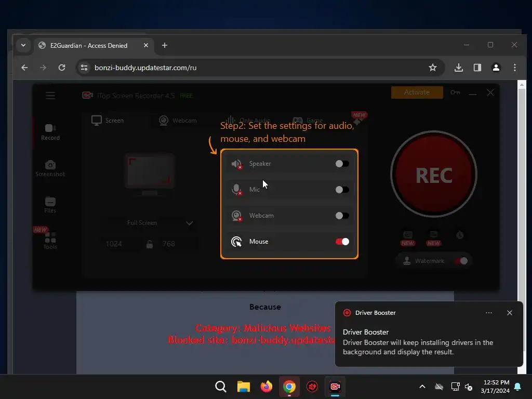Click the license key icon
532x399 pixels.
click(x=455, y=92)
